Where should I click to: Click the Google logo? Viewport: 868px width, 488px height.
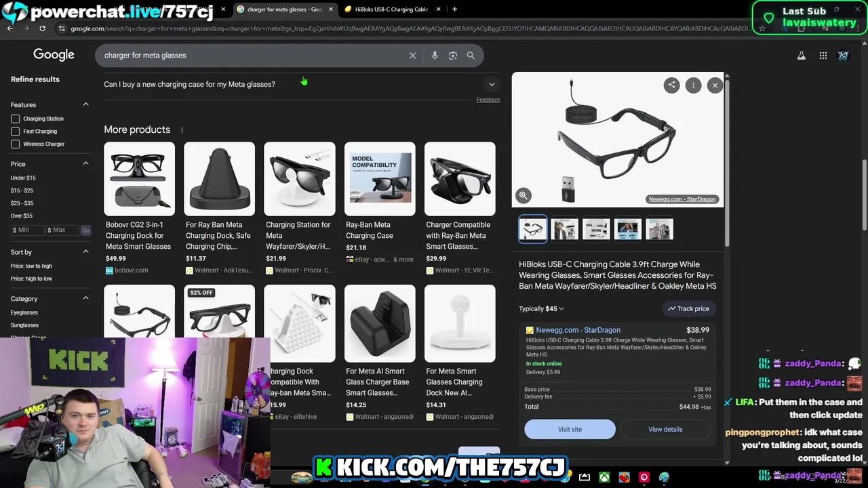[x=54, y=55]
